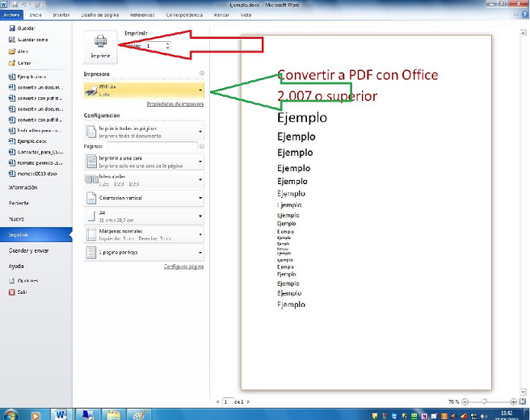Open the Vista ribbon tab

(x=246, y=15)
